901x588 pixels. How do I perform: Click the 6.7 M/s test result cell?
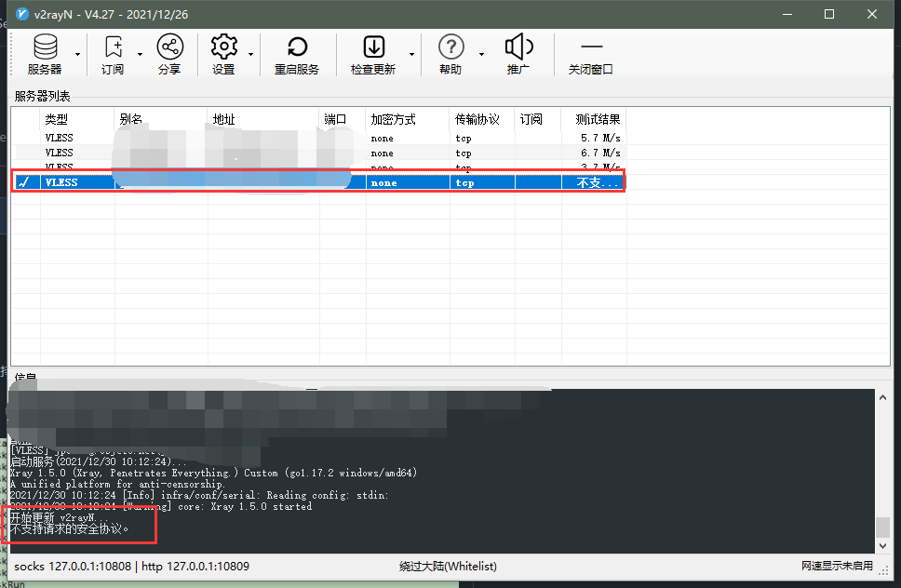[600, 153]
